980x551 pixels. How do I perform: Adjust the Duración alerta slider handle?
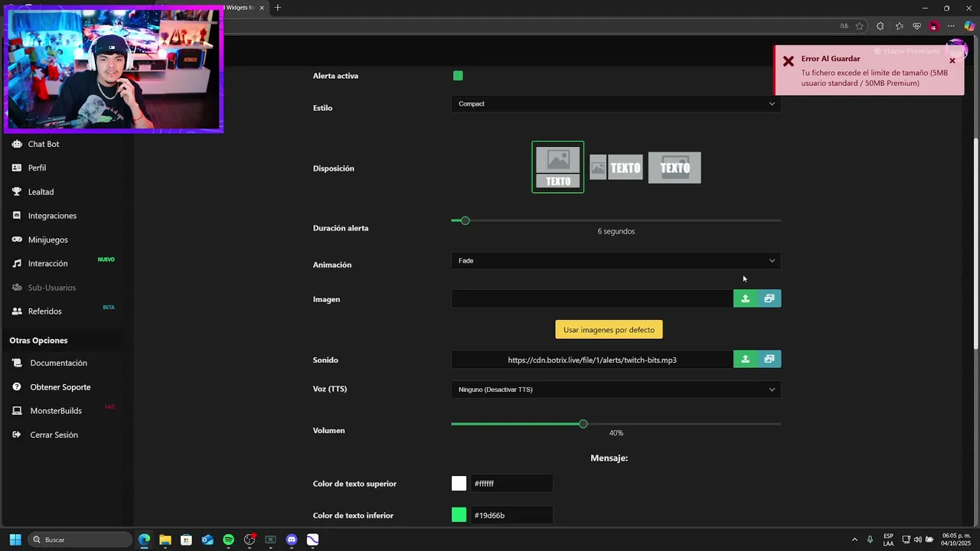click(x=465, y=220)
